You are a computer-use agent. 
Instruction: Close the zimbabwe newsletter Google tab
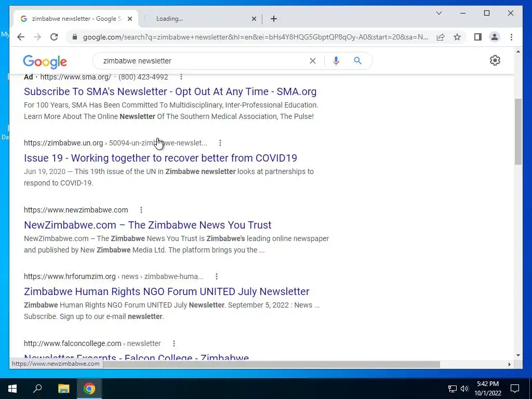[x=129, y=19]
